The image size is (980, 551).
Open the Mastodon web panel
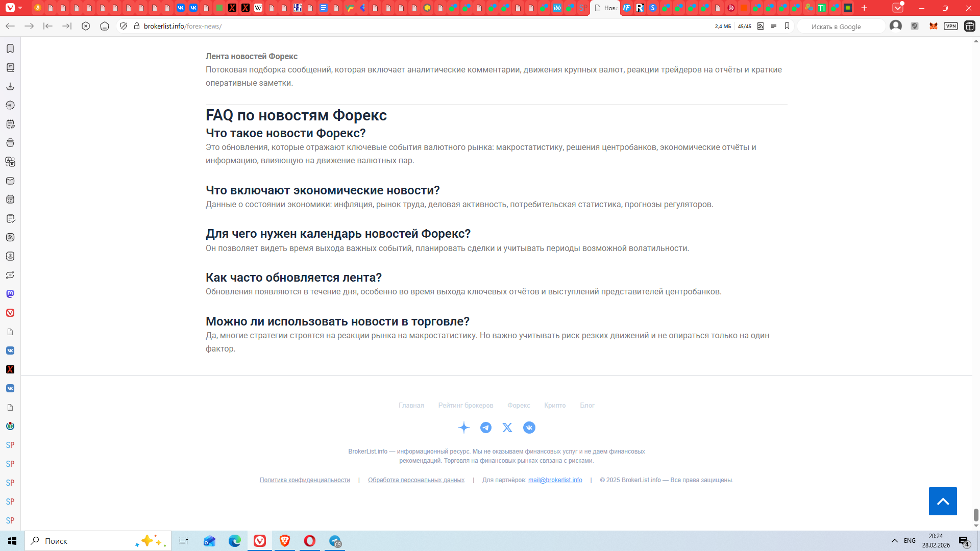(x=10, y=294)
